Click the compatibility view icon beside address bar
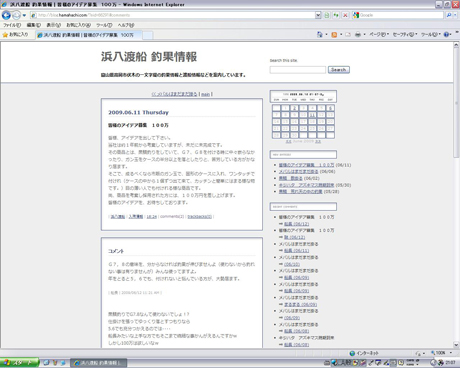 coord(327,15)
